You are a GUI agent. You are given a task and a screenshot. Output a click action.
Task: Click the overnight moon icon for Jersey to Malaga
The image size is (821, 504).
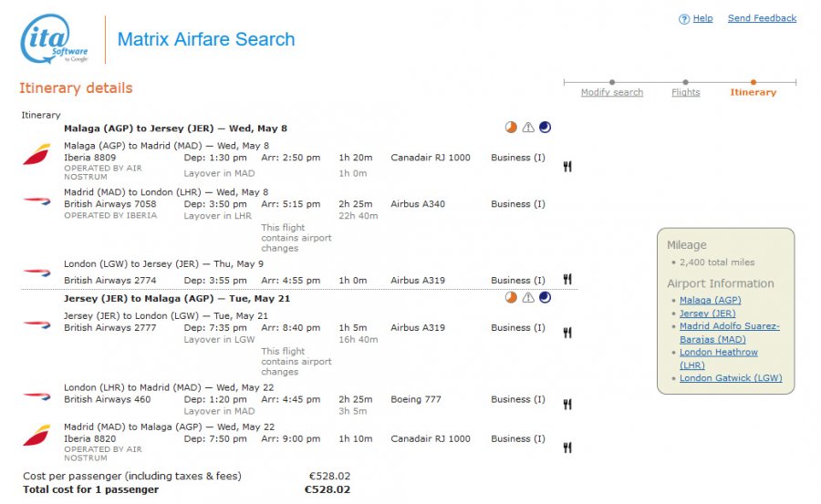tap(545, 297)
